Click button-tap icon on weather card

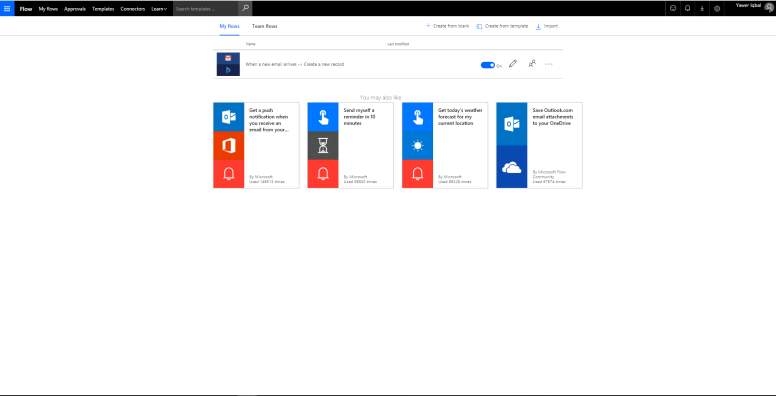(418, 117)
